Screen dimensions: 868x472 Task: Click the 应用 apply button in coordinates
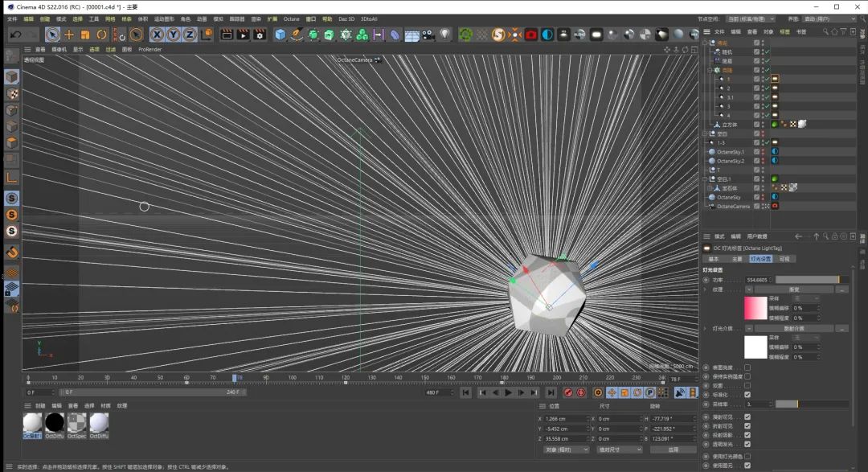pos(673,449)
